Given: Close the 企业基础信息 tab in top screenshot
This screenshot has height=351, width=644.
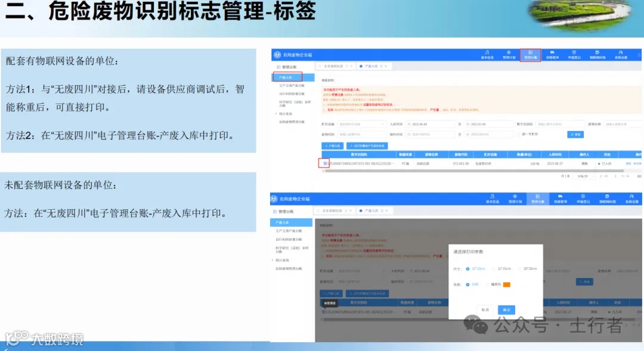Looking at the screenshot, I should coord(351,66).
